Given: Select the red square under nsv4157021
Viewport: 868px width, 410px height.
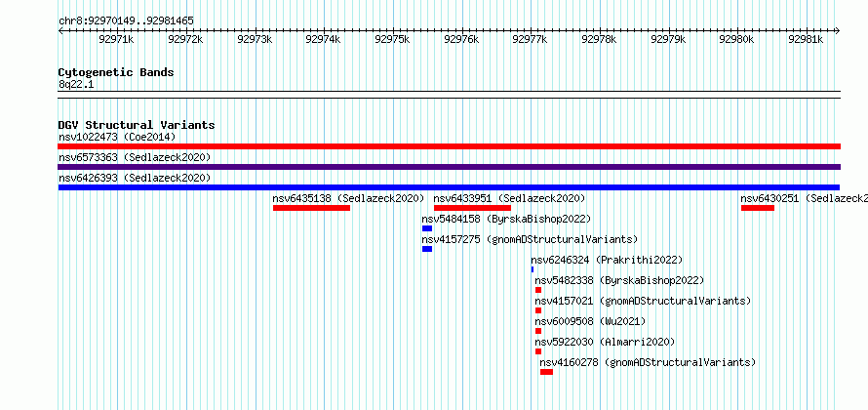Looking at the screenshot, I should [x=538, y=310].
